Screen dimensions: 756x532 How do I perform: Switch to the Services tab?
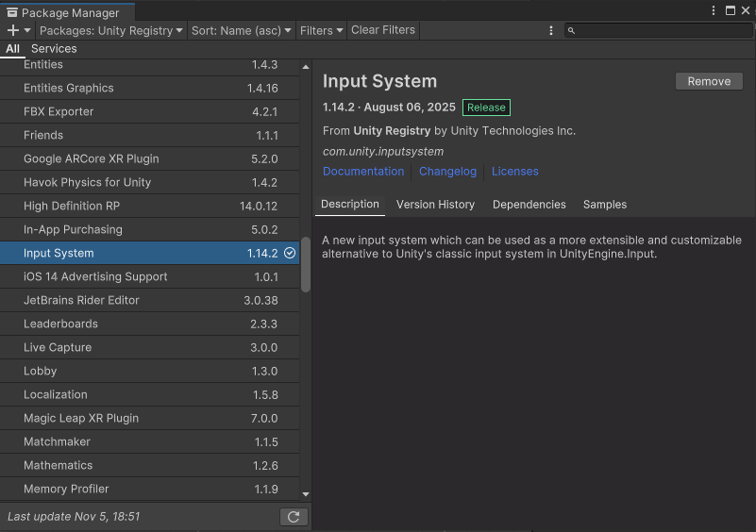coord(54,49)
